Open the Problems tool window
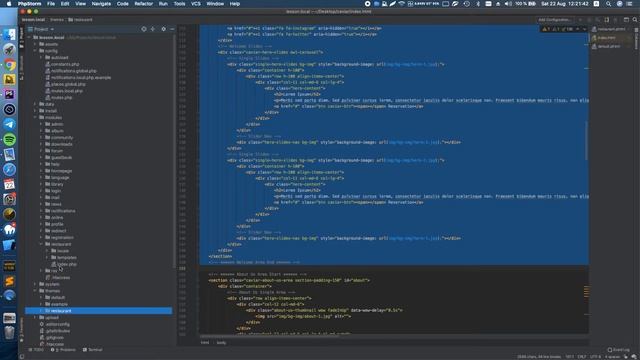Screen dimensions: 640x360 [x=63, y=350]
